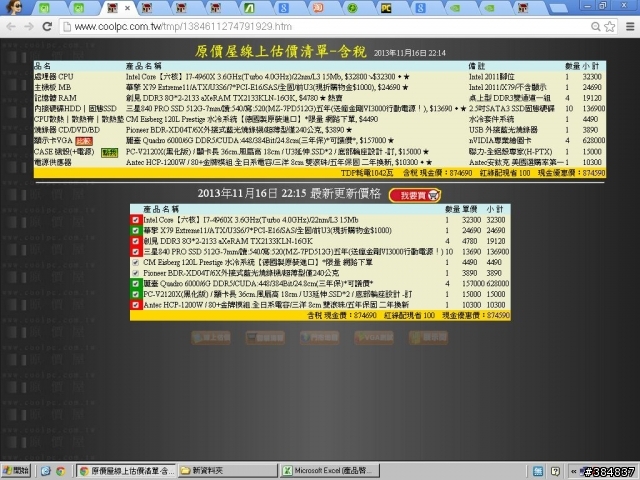The height and width of the screenshot is (480, 640).
Task: Click the 157000 unit price in the lower table
Action: 472,284
